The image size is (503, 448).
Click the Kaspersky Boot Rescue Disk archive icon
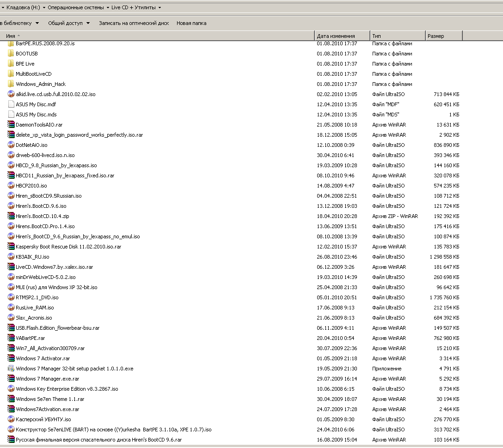(11, 247)
